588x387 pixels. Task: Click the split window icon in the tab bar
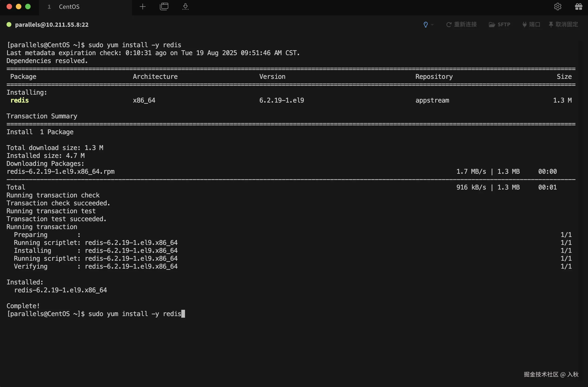(x=164, y=7)
